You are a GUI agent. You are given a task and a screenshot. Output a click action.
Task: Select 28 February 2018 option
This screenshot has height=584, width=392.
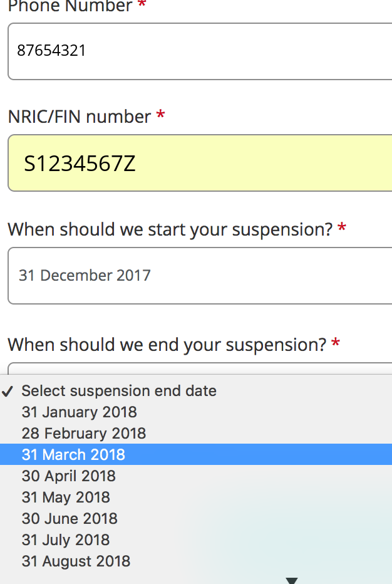[x=83, y=434]
